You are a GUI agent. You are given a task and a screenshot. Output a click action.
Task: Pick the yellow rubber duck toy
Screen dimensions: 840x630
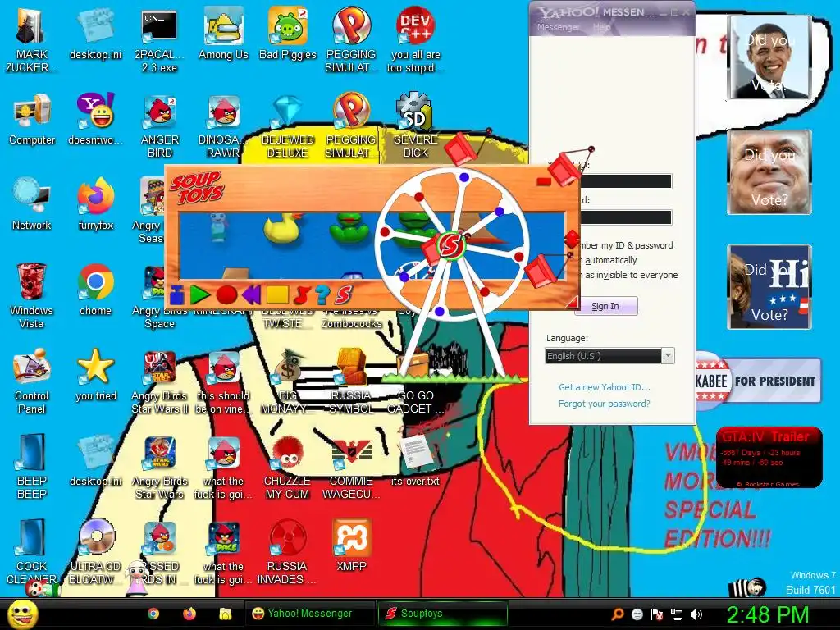pyautogui.click(x=282, y=229)
